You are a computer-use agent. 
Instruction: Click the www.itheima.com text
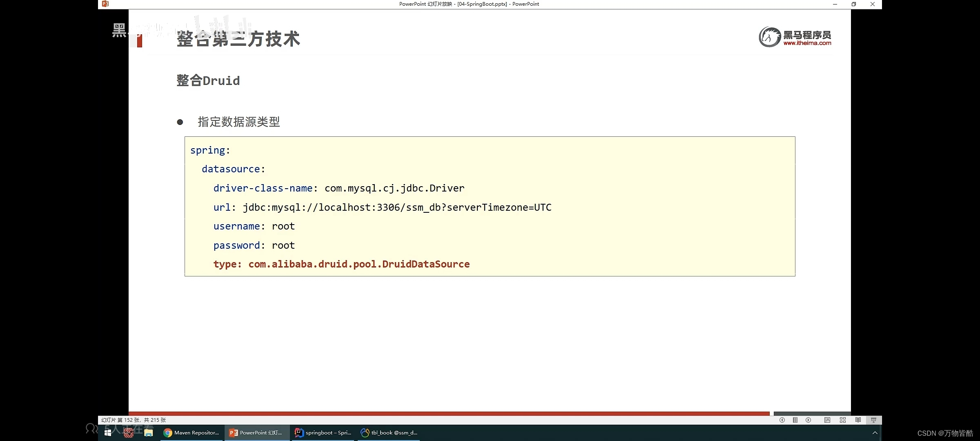[807, 43]
